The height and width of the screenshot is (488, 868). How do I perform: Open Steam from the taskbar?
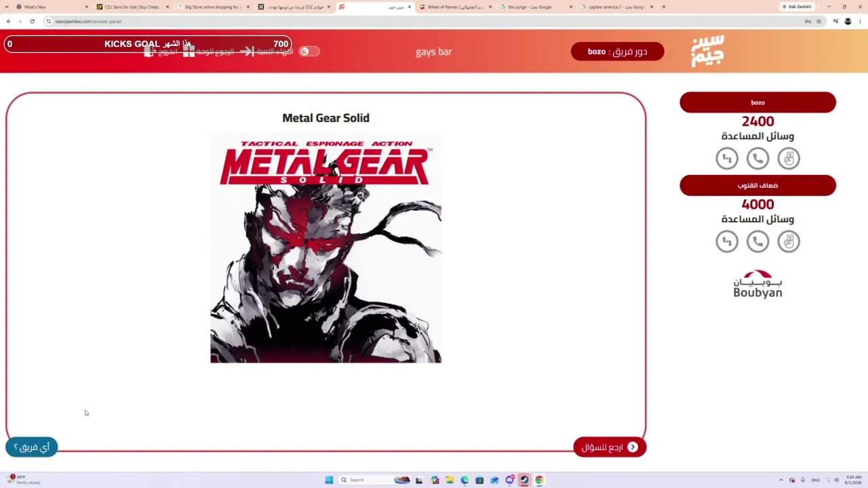click(x=524, y=480)
